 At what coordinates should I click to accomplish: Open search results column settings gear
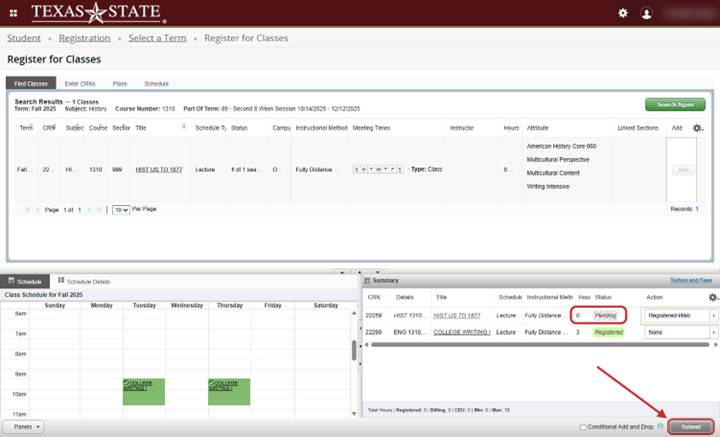(x=698, y=128)
